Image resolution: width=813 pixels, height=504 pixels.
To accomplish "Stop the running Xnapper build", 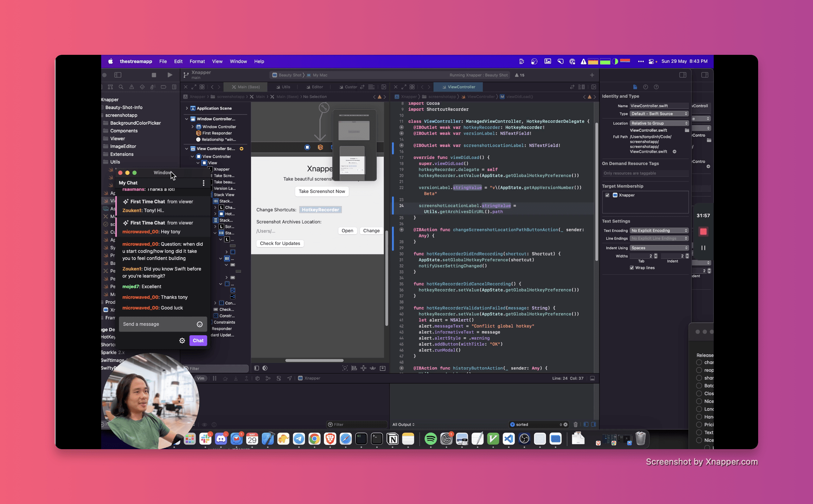I will 154,75.
